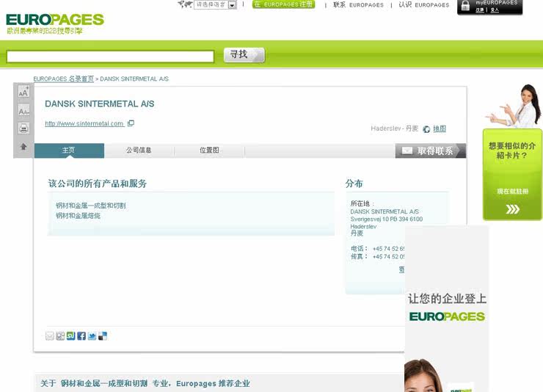Click the increase font size icon
This screenshot has width=543, height=392.
coord(23,92)
